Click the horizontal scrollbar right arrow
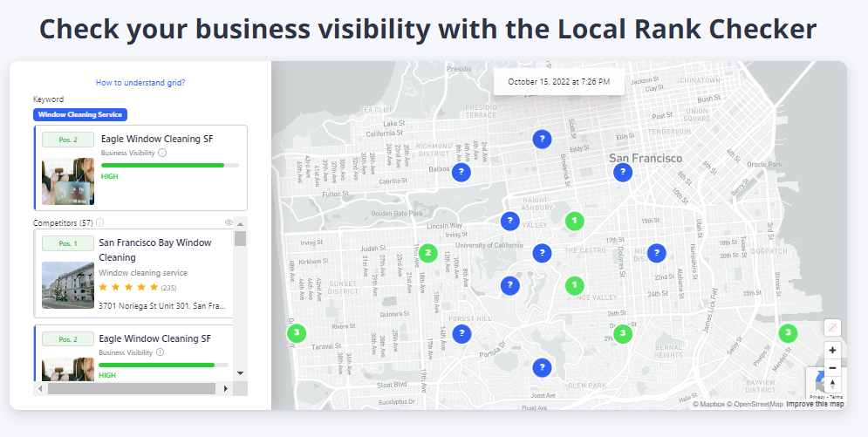868x437 pixels. [225, 389]
